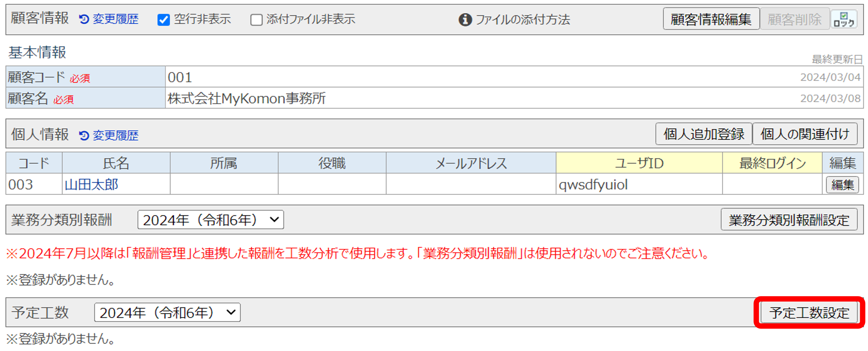Open the 山田太郎 name link
Viewport: 868px width, 351px height.
91,185
